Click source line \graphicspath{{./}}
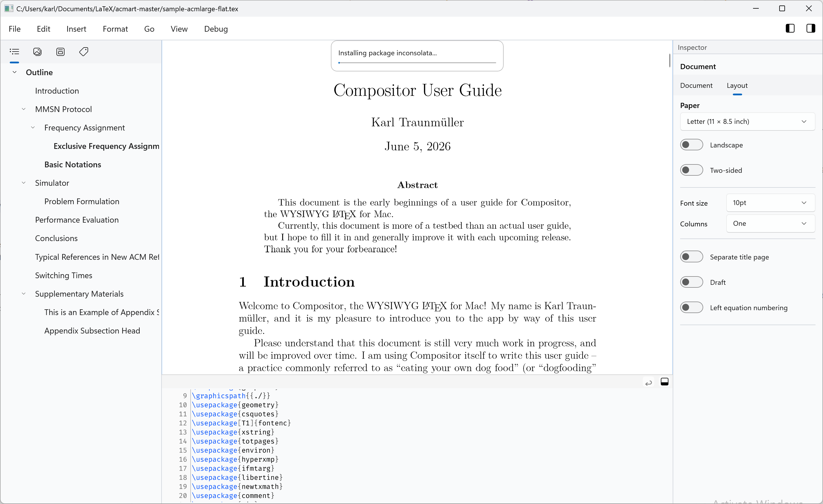823x504 pixels. pos(231,396)
